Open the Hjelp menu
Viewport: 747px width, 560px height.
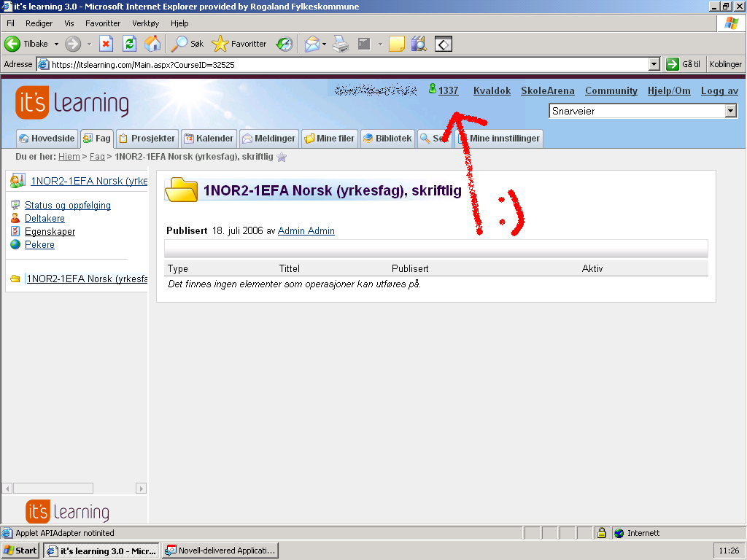pos(179,23)
